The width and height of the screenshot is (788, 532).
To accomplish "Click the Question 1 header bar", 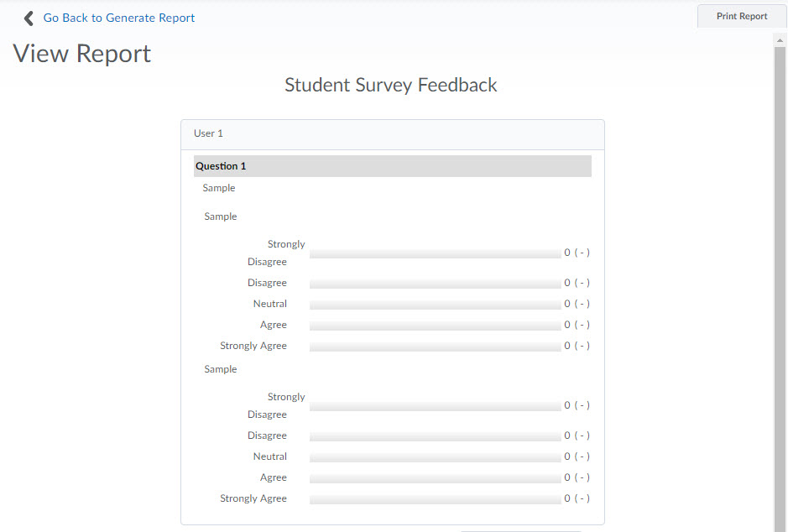I will coord(392,166).
